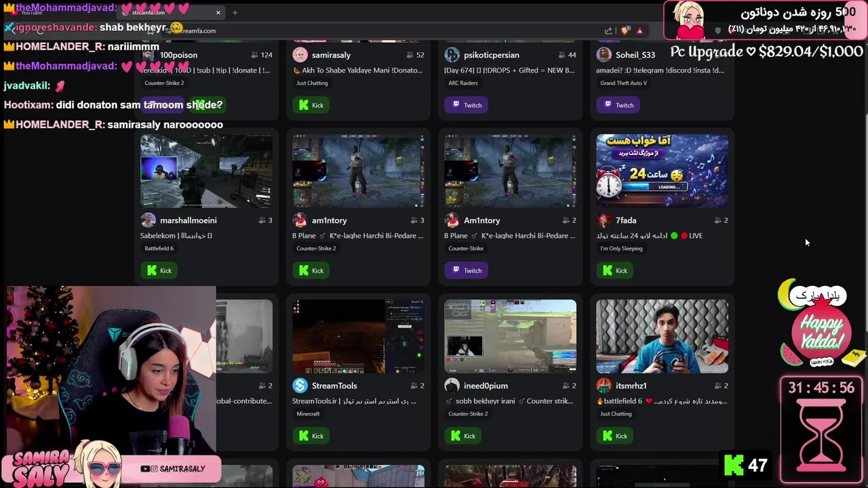
Task: Click 'StreamTools.ir' stream title text
Action: tap(354, 401)
